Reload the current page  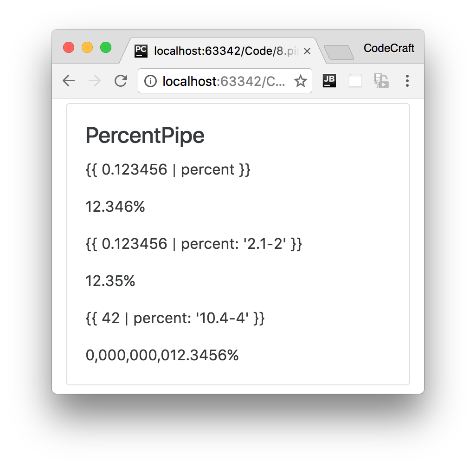121,81
